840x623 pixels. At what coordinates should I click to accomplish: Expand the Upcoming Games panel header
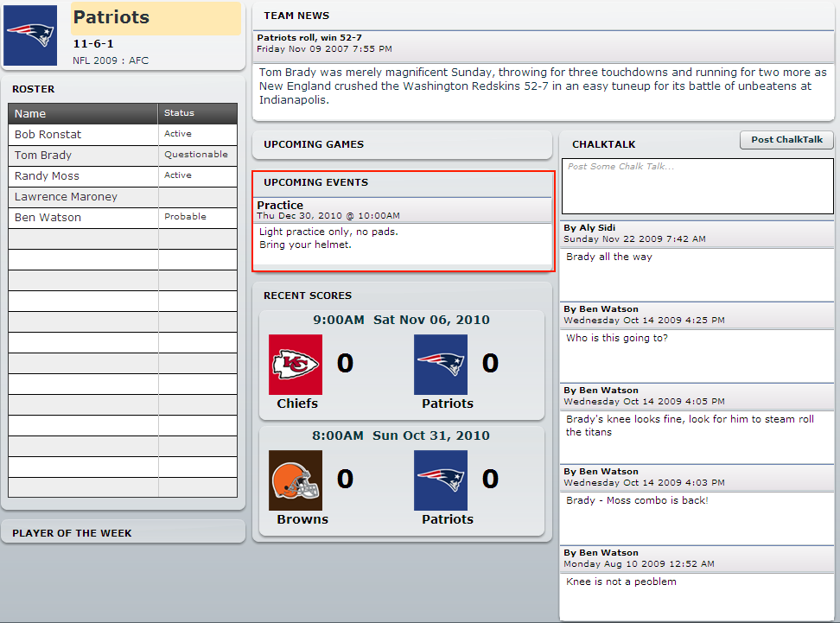click(x=402, y=144)
